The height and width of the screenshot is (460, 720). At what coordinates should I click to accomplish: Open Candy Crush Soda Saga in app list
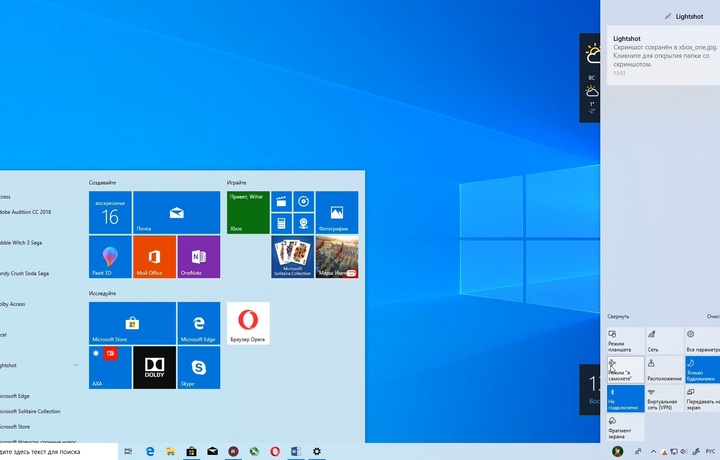(x=24, y=274)
